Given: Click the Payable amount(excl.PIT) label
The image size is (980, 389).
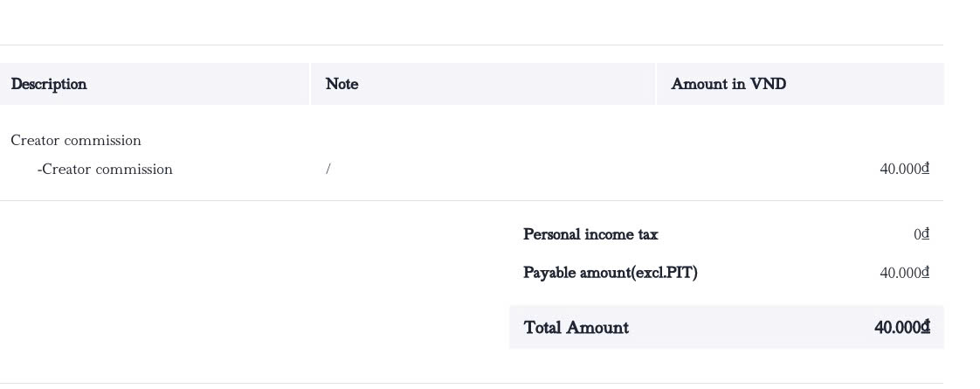Looking at the screenshot, I should [x=611, y=273].
